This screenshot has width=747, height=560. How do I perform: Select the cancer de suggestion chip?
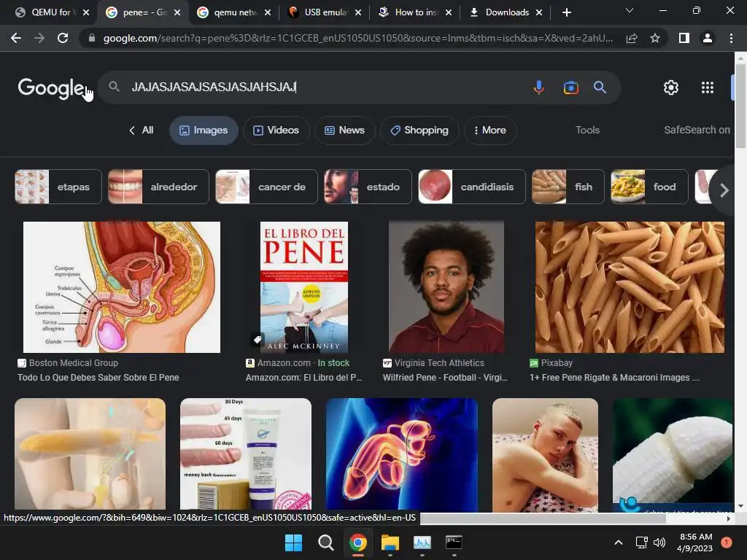coord(266,187)
